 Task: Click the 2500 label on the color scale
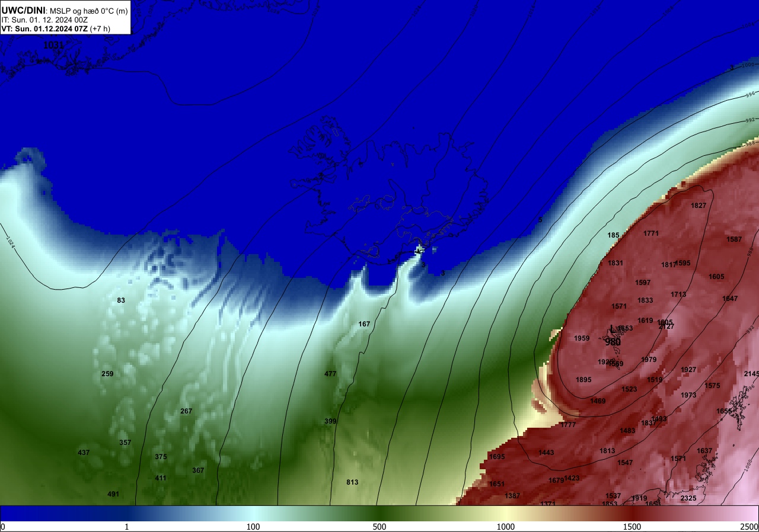(x=750, y=527)
